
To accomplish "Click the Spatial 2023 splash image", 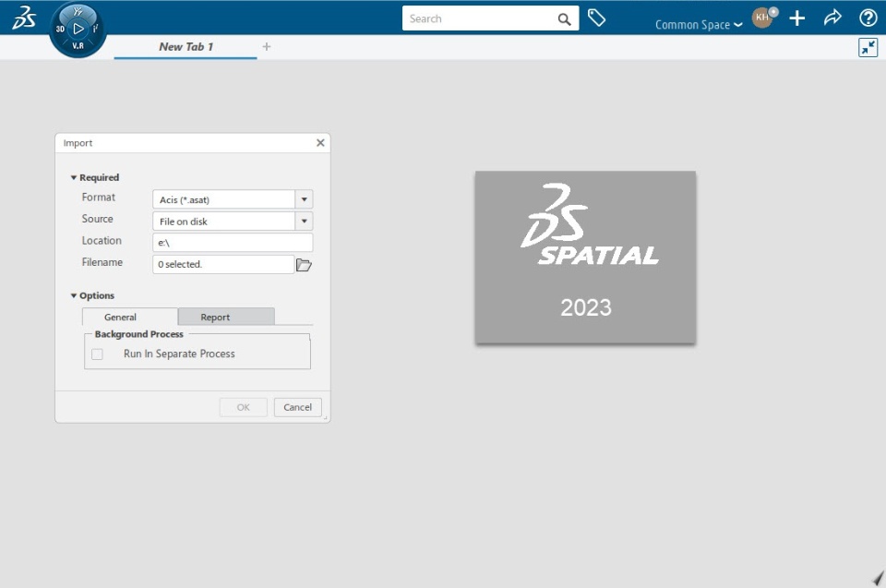I will click(585, 257).
